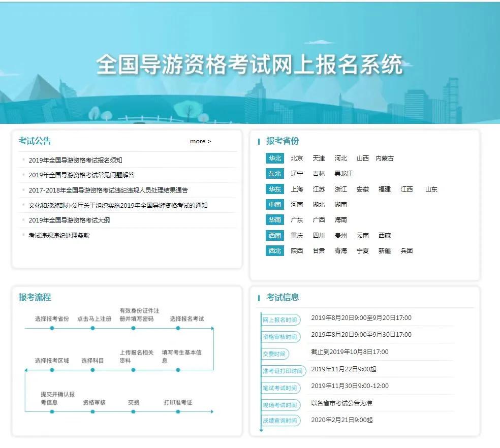Image resolution: width=500 pixels, height=448 pixels.
Task: Select the 东北 region badge
Action: coord(274,173)
